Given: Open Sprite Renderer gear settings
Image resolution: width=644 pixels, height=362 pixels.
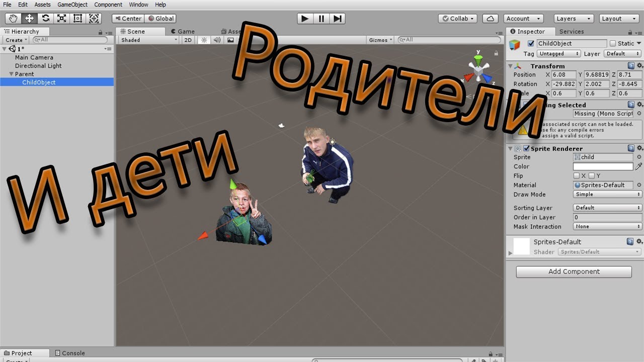Looking at the screenshot, I should coord(639,148).
